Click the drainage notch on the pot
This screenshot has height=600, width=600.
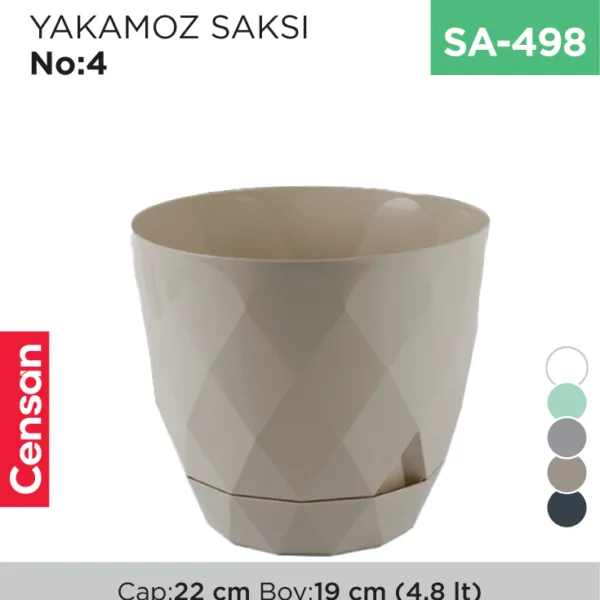[x=411, y=463]
